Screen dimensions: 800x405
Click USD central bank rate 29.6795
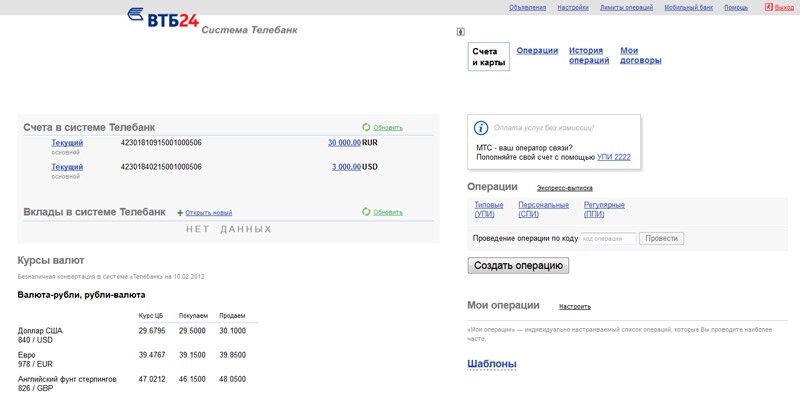coord(152,331)
